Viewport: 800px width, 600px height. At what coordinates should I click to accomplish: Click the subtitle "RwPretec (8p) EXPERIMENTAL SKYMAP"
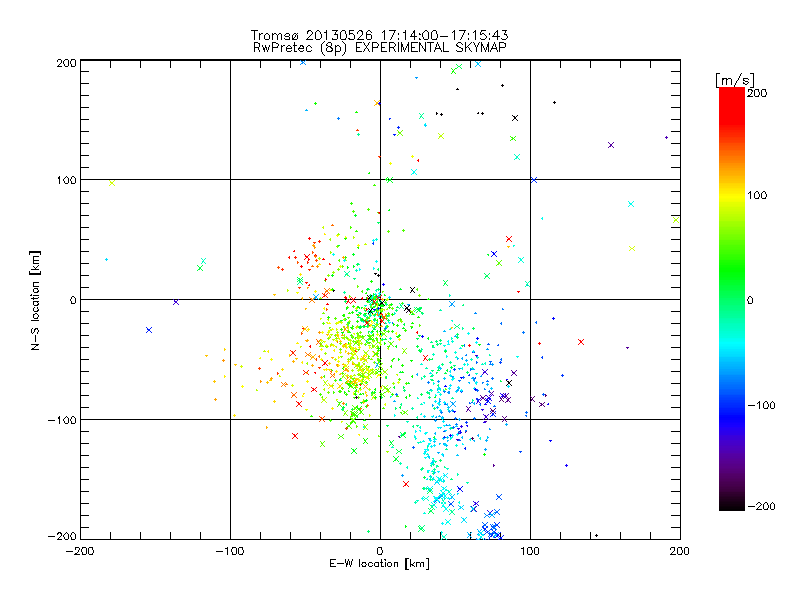pyautogui.click(x=380, y=47)
